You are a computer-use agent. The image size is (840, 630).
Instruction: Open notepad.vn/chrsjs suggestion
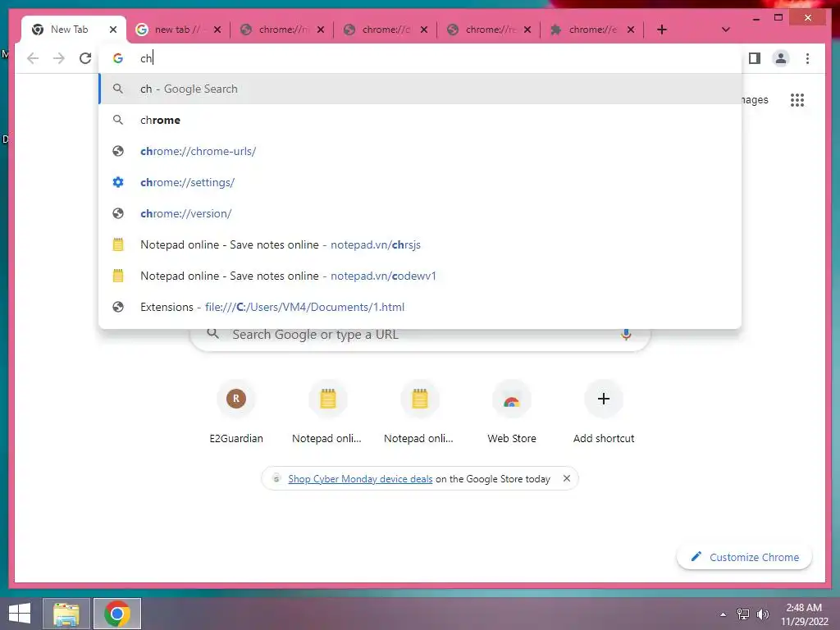click(x=421, y=244)
